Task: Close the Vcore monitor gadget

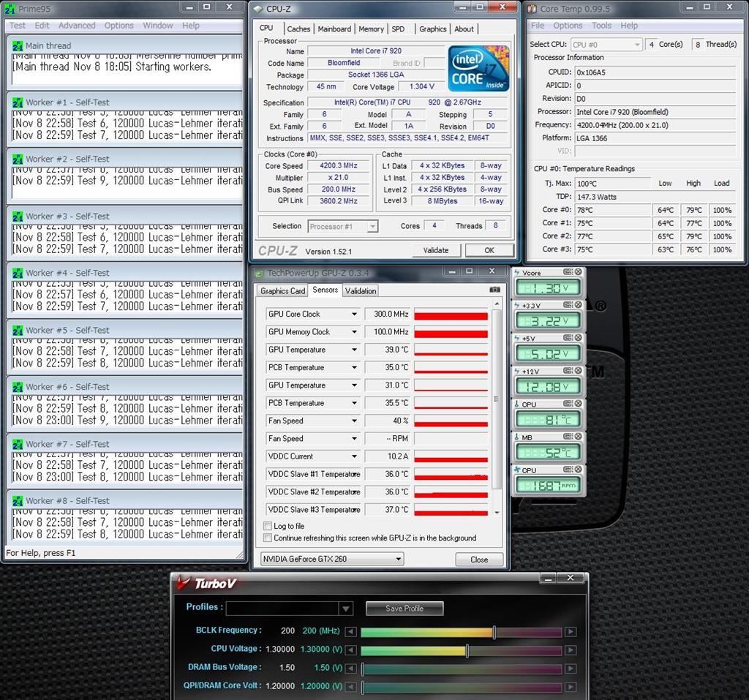Action: pos(579,272)
